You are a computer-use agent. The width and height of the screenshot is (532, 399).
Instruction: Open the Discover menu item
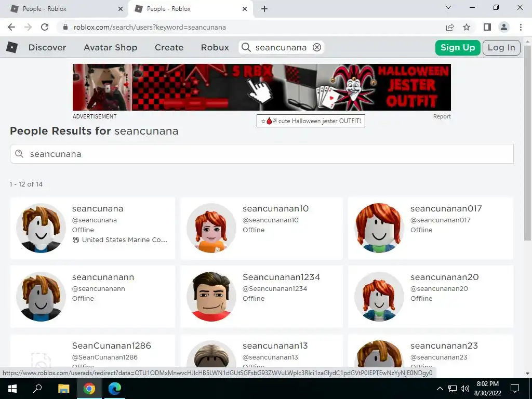coord(47,47)
